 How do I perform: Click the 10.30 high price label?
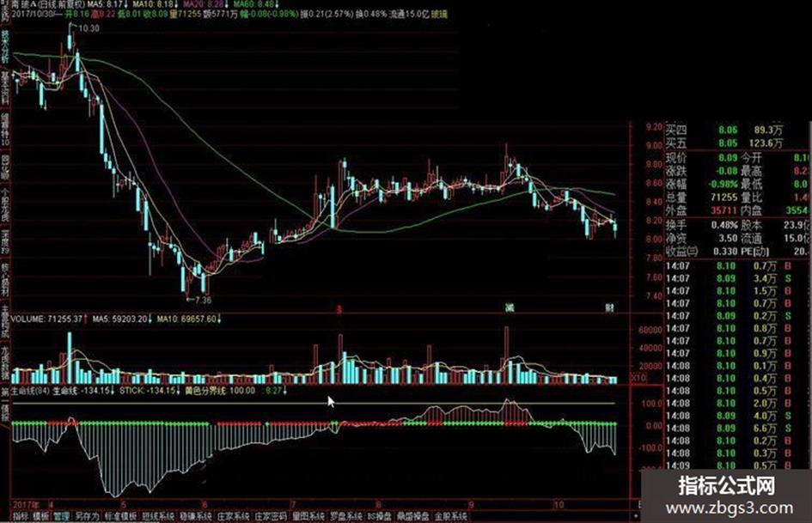89,28
